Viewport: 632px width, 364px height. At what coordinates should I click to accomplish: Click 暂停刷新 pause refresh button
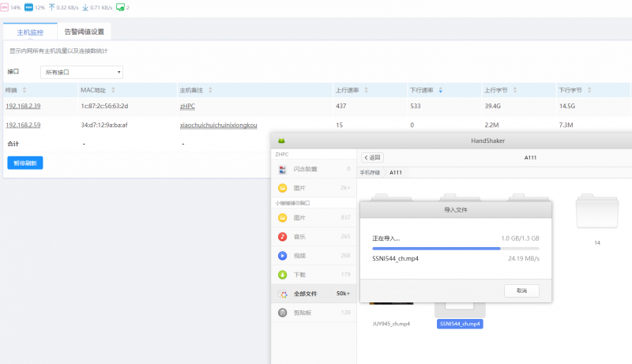point(25,163)
